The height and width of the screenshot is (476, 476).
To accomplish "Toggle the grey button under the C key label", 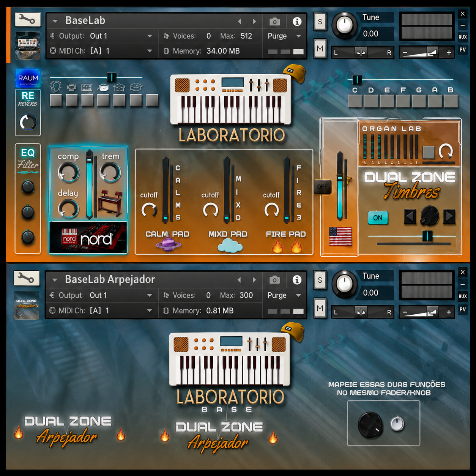I will coord(355,101).
